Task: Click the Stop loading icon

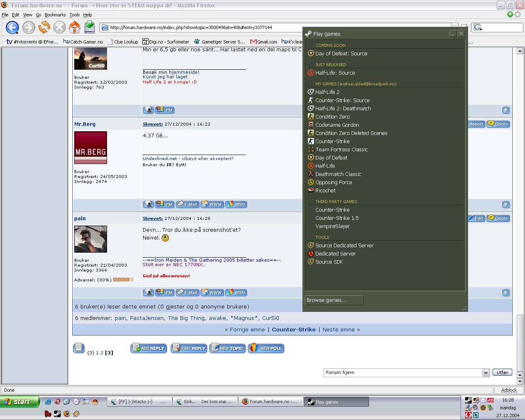Action: [x=59, y=27]
